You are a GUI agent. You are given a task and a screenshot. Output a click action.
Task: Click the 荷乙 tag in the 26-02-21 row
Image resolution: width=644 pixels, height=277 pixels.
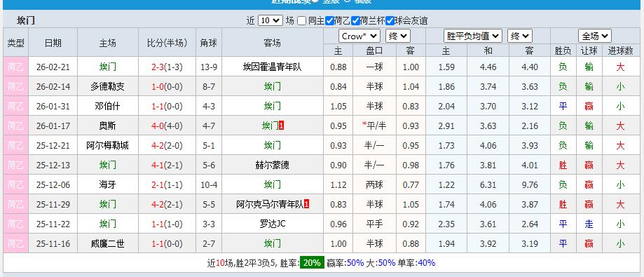tap(15, 67)
